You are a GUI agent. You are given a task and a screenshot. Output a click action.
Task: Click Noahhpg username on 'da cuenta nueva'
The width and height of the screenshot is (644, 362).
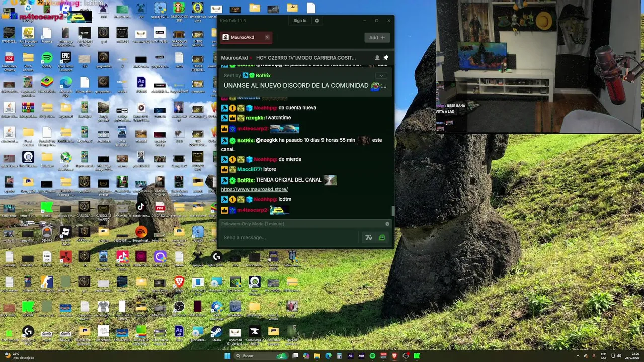tap(265, 108)
